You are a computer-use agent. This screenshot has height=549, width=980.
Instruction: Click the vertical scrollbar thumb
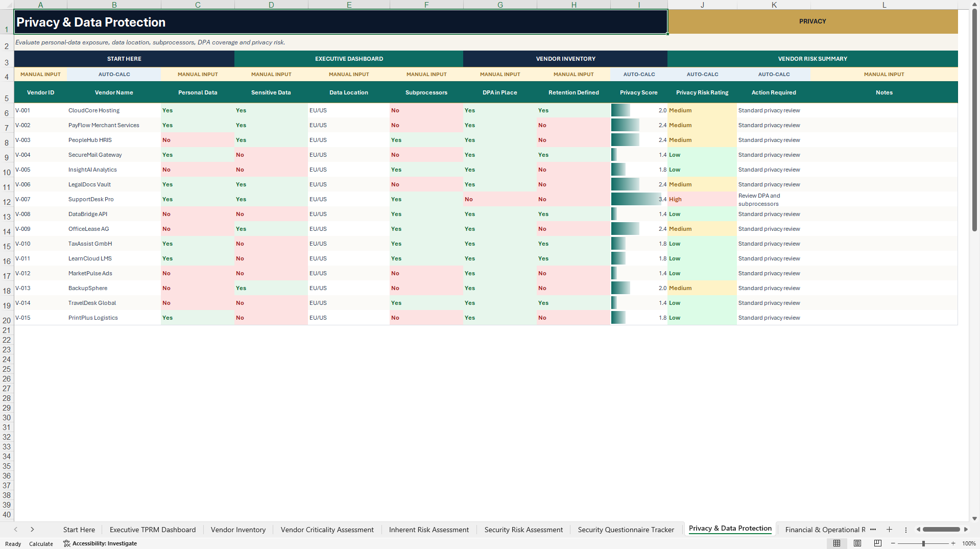974,120
